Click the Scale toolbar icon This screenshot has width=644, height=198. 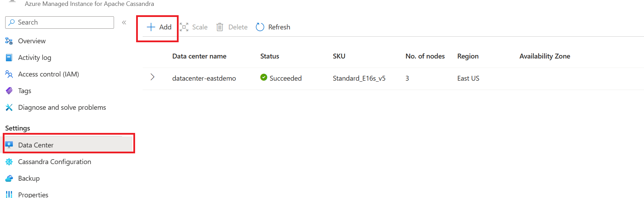click(x=184, y=27)
